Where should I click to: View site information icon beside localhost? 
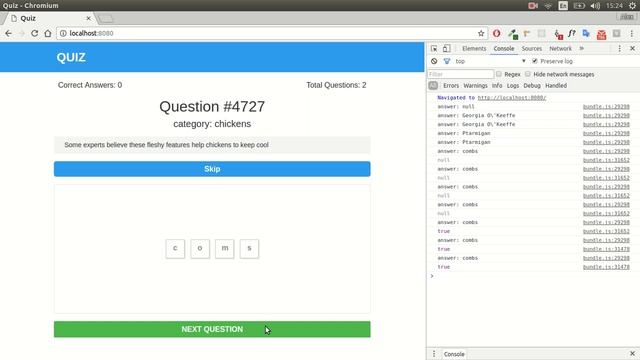[63, 33]
